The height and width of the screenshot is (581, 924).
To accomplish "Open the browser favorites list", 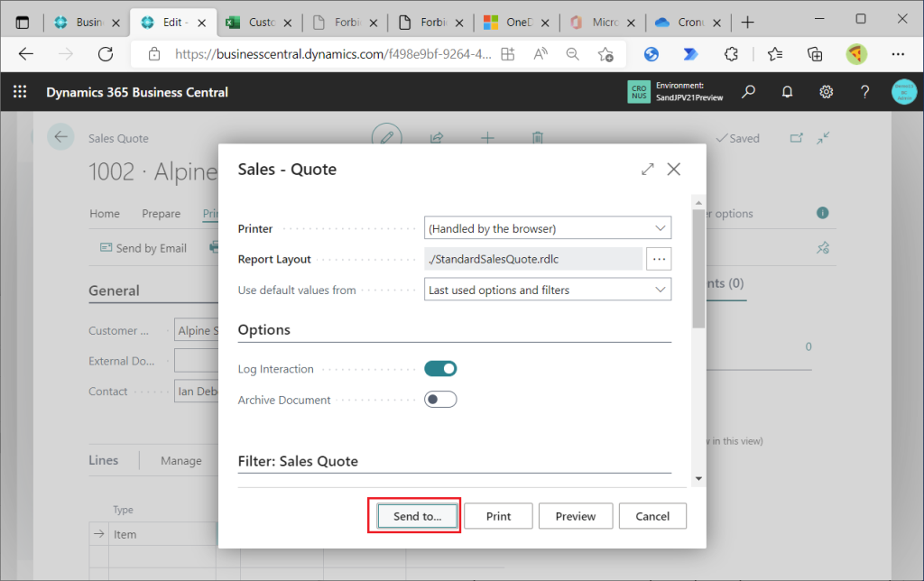I will tap(775, 54).
